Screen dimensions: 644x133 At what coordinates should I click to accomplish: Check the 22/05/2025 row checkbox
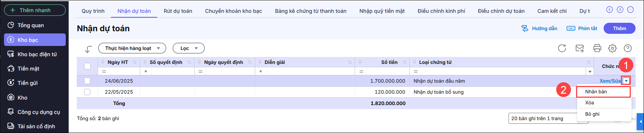point(87,92)
